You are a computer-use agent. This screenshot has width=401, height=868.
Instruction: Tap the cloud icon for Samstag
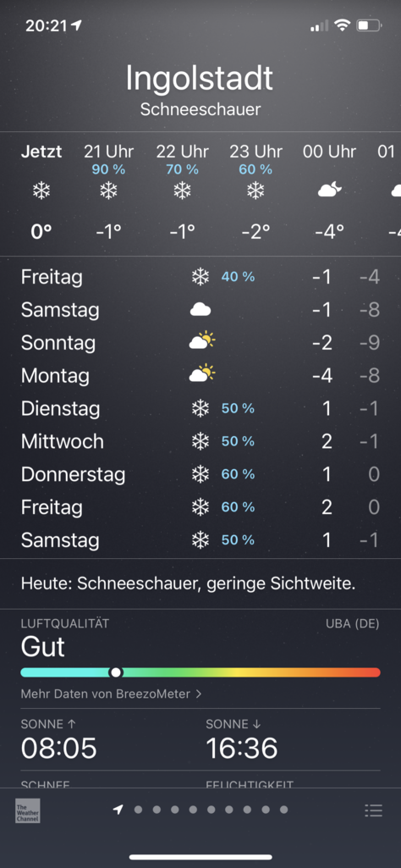click(x=200, y=309)
